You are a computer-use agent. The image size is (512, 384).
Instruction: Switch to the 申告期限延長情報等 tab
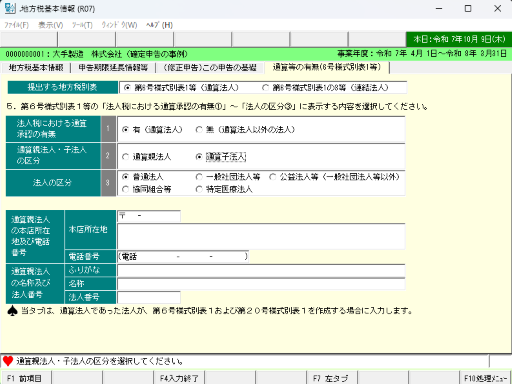(113, 68)
